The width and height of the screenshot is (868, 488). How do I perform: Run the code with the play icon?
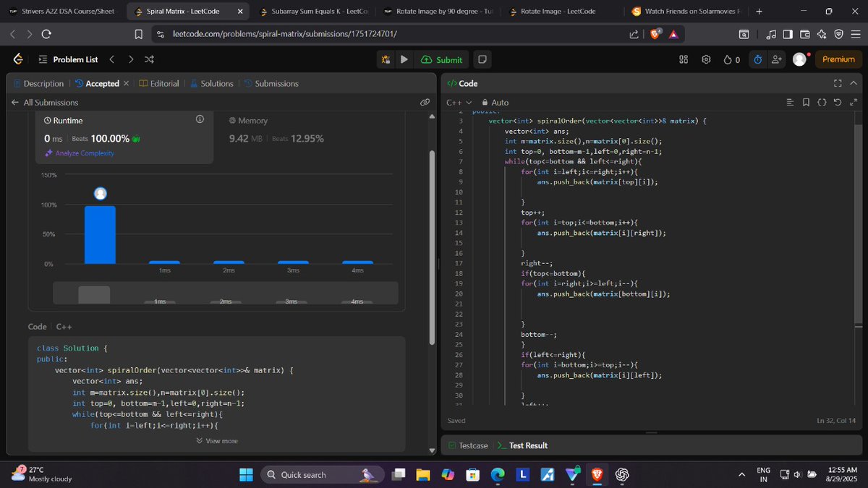point(404,59)
